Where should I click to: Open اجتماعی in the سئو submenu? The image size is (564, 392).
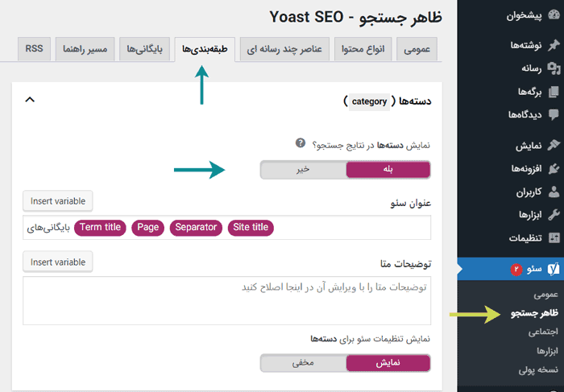click(543, 332)
